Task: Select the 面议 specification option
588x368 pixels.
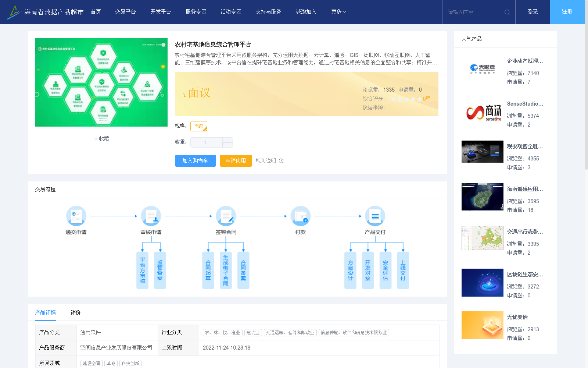Action: pyautogui.click(x=199, y=126)
